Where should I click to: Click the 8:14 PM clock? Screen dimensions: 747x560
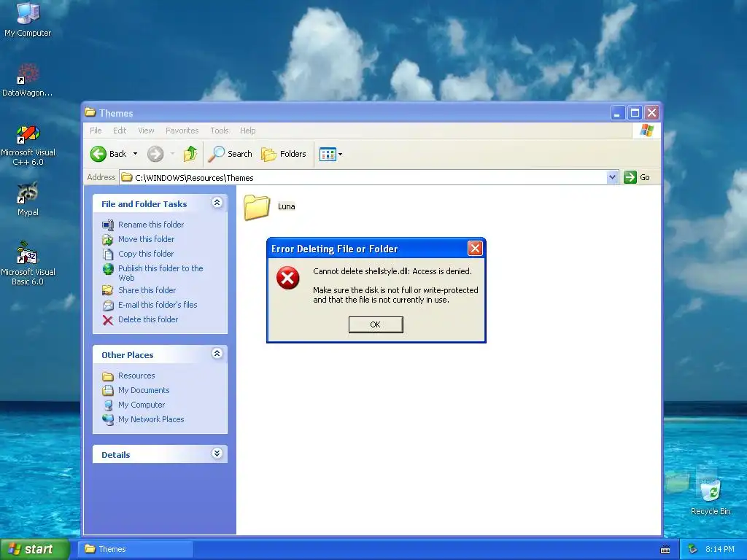[x=720, y=550]
